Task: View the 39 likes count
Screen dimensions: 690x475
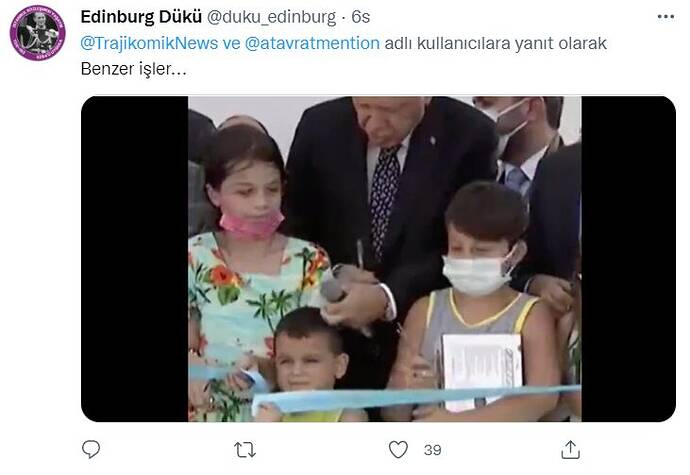Action: point(433,450)
